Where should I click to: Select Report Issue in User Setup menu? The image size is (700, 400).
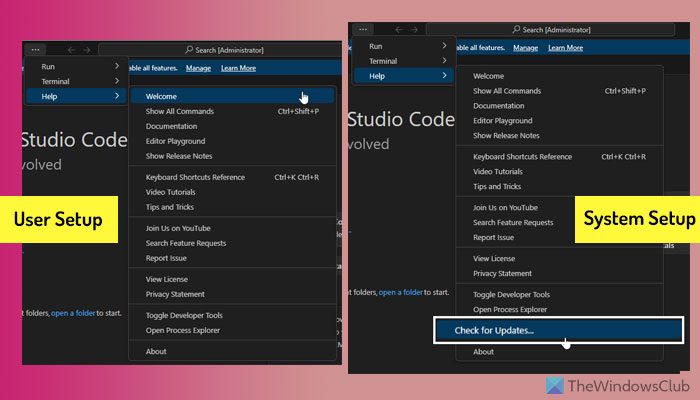coord(232,258)
